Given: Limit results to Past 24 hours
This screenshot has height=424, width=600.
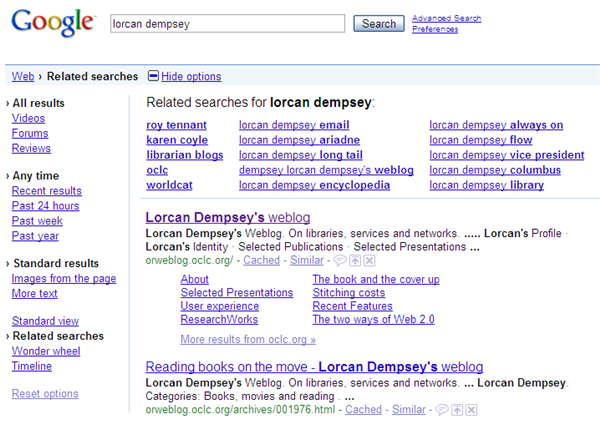Looking at the screenshot, I should point(46,205).
